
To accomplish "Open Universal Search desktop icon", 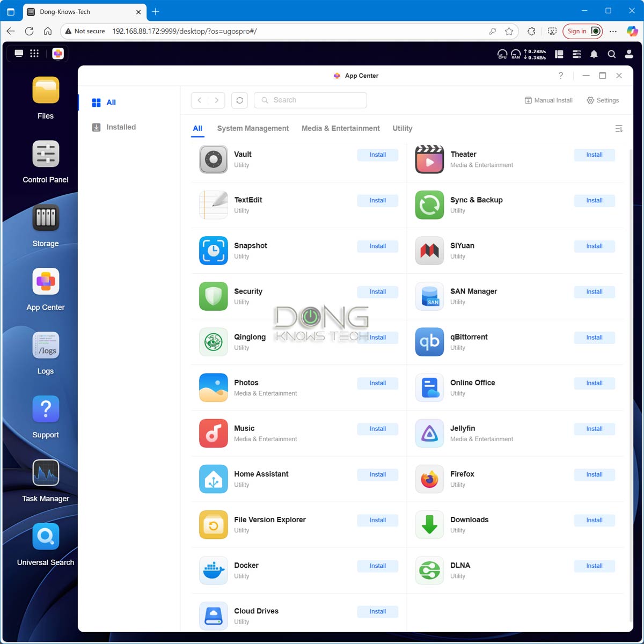I will [x=46, y=537].
